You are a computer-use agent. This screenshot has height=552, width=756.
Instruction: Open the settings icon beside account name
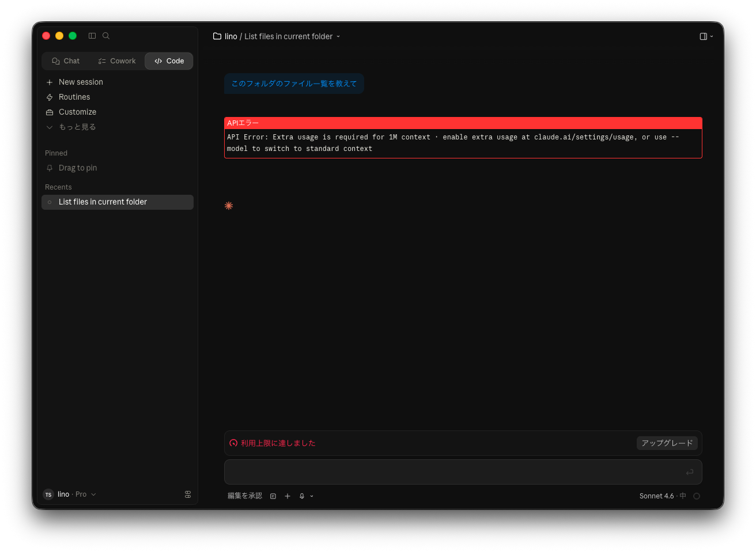pyautogui.click(x=188, y=494)
